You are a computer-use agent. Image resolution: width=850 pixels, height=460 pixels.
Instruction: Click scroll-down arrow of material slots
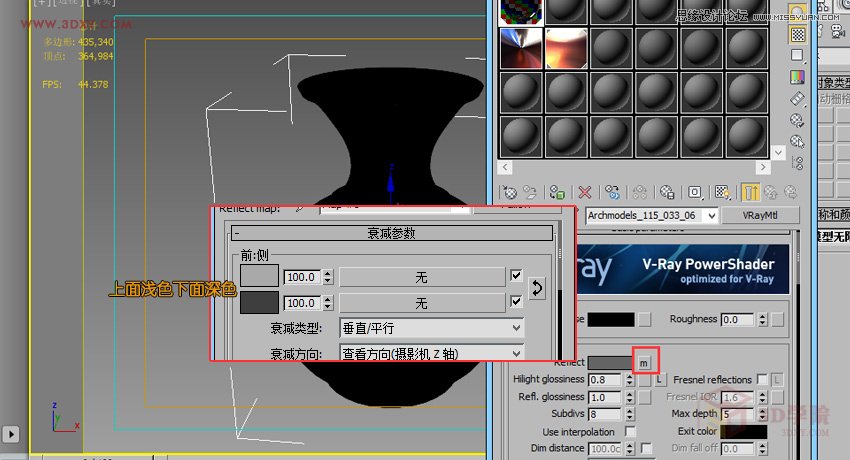click(778, 153)
